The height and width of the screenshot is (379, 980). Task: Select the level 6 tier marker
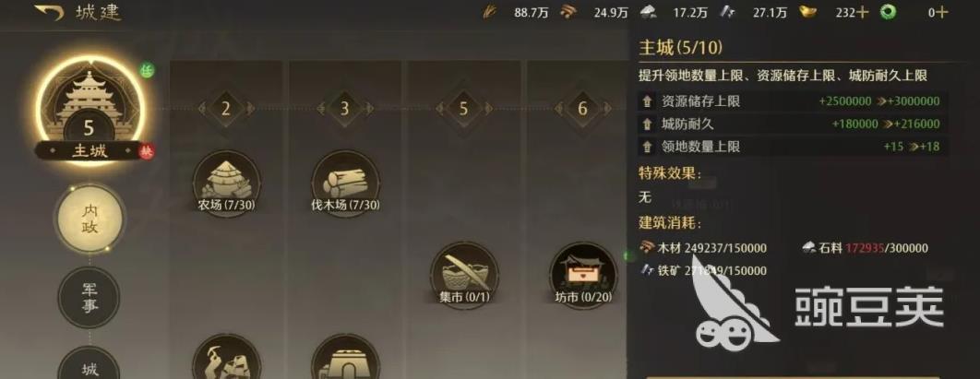coord(582,108)
